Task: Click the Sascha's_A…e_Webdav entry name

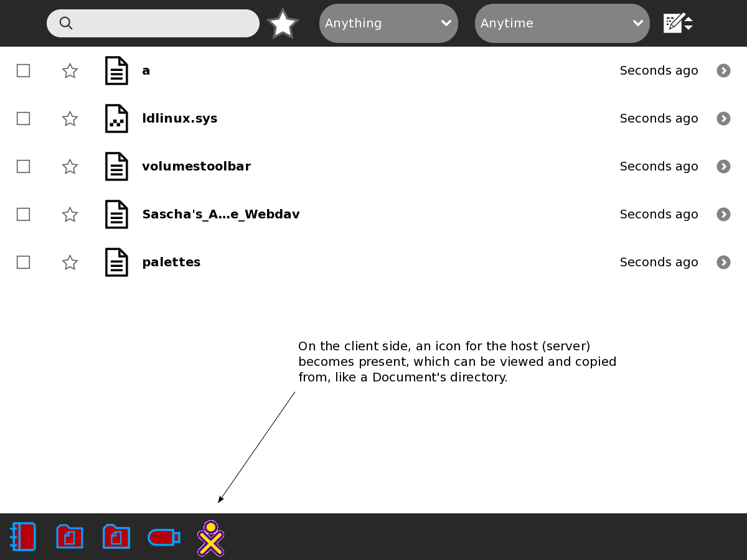Action: 220,214
